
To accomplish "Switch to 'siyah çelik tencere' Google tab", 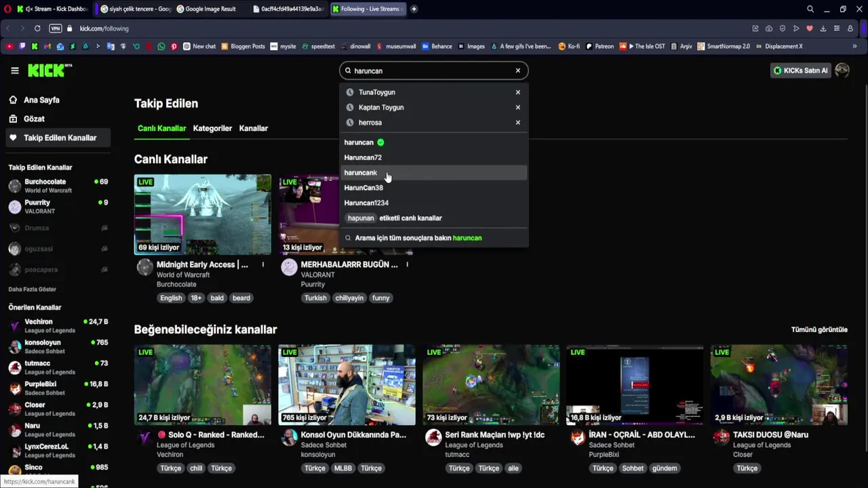I will pyautogui.click(x=136, y=9).
